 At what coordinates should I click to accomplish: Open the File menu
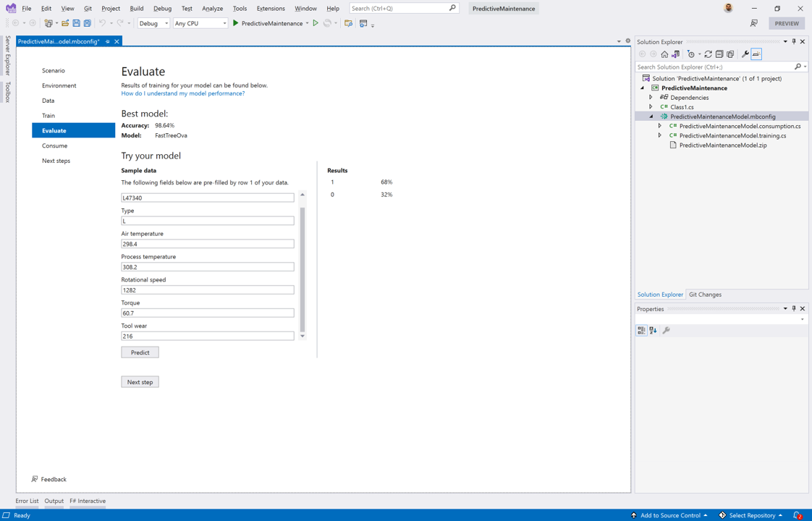pos(26,8)
